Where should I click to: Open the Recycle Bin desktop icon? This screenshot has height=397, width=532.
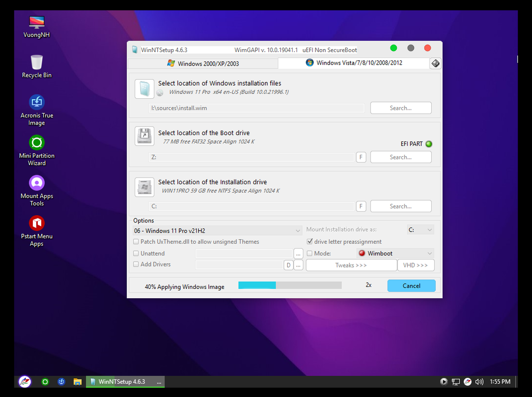coord(37,67)
